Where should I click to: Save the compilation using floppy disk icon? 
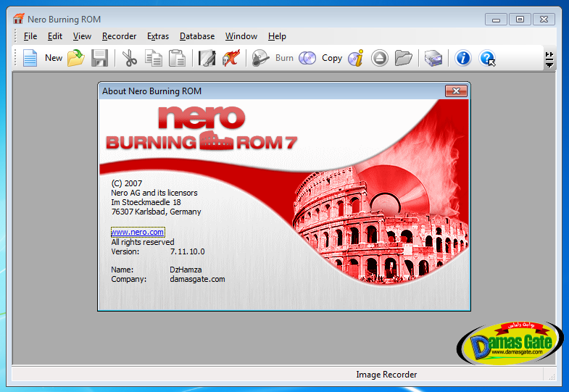99,58
